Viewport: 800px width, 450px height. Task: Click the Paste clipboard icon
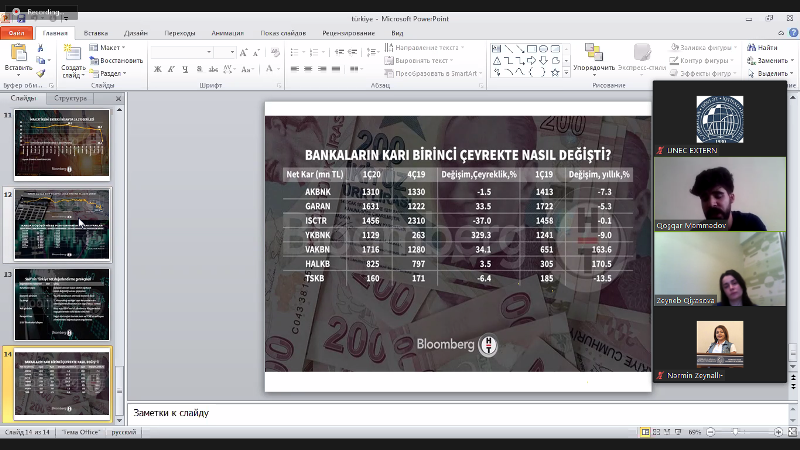click(18, 53)
